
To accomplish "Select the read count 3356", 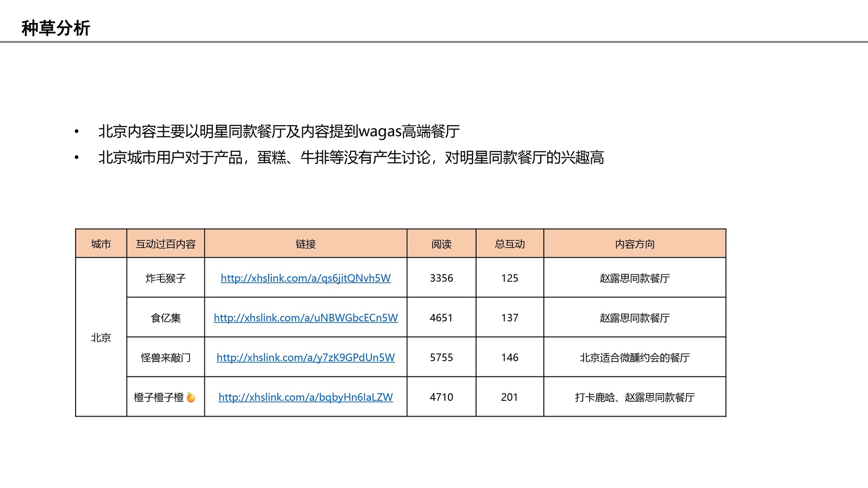I will [x=441, y=278].
